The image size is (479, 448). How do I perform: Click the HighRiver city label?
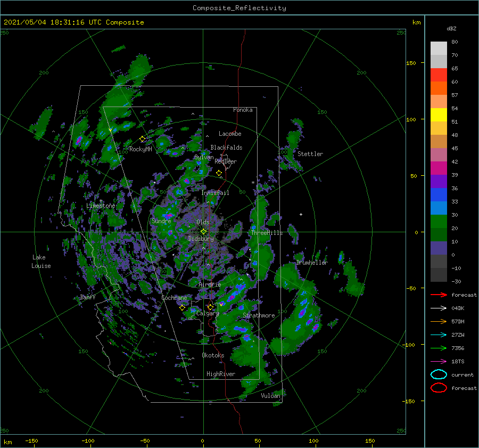(x=221, y=374)
